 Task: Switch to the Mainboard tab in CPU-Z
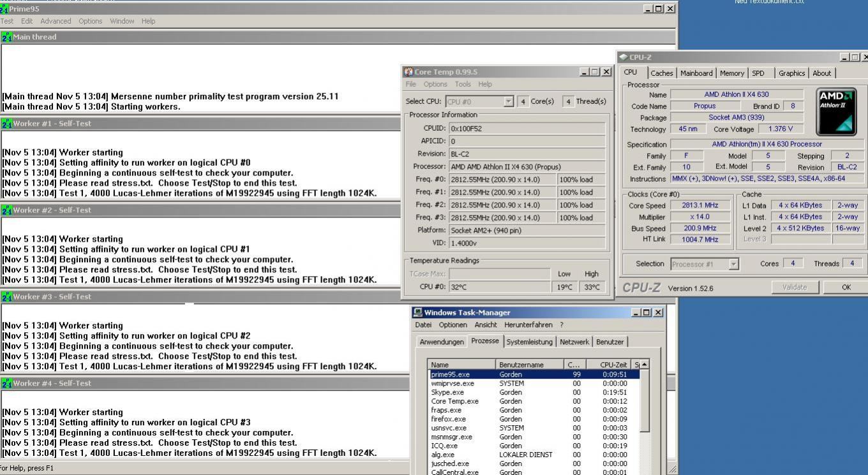(696, 73)
